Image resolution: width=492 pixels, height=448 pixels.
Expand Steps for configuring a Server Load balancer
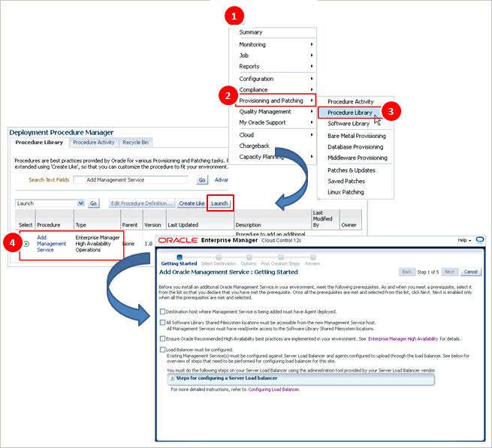tap(172, 378)
